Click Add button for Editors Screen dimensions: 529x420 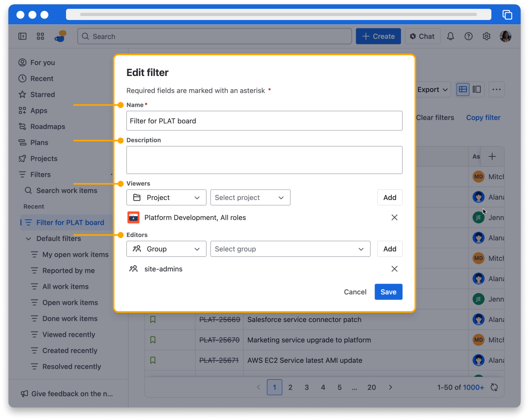390,249
